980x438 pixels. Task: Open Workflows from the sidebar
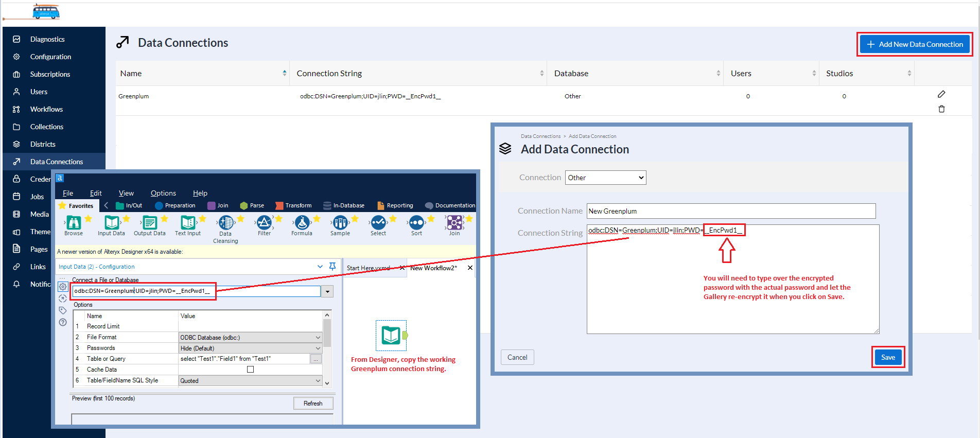[46, 109]
